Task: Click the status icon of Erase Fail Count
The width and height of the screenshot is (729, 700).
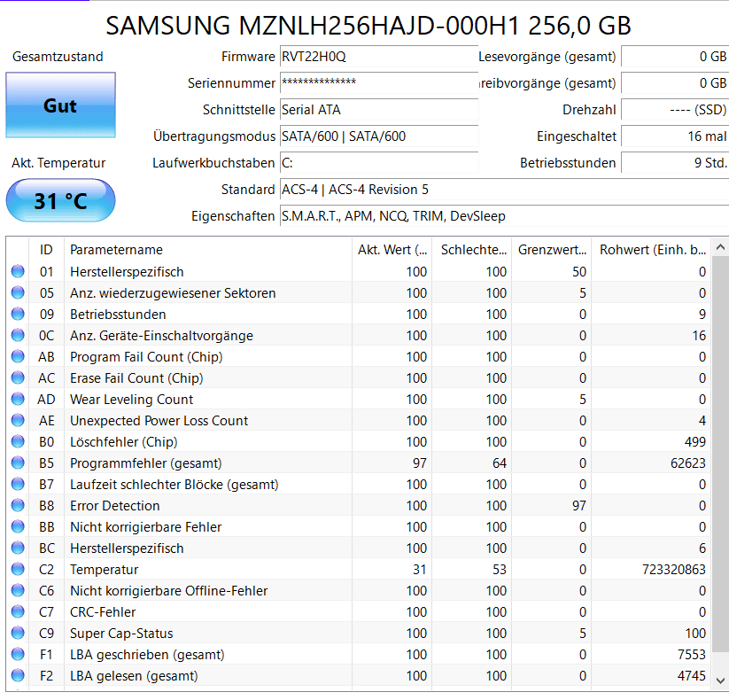Action: [18, 377]
